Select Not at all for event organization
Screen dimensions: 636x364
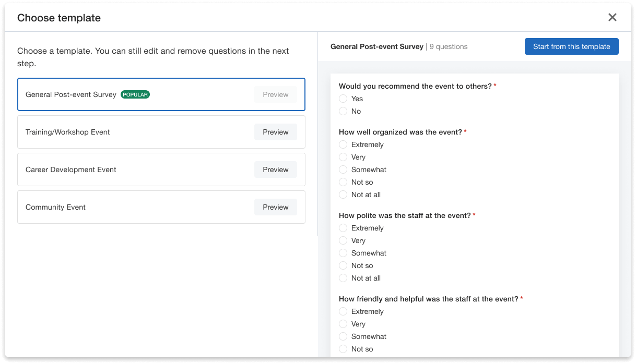coord(343,195)
